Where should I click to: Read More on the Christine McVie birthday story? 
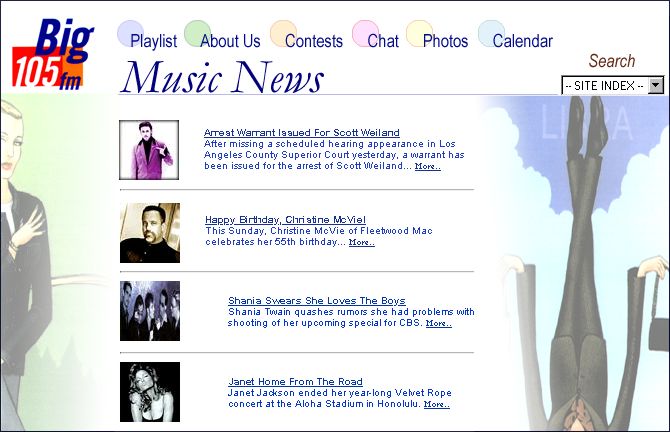point(361,242)
